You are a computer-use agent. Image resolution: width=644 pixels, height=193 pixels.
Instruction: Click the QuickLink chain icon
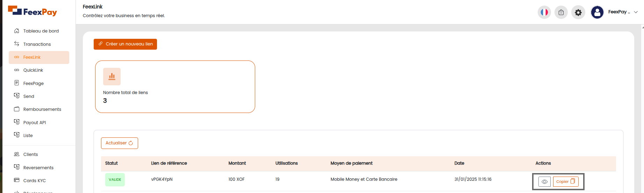point(16,70)
